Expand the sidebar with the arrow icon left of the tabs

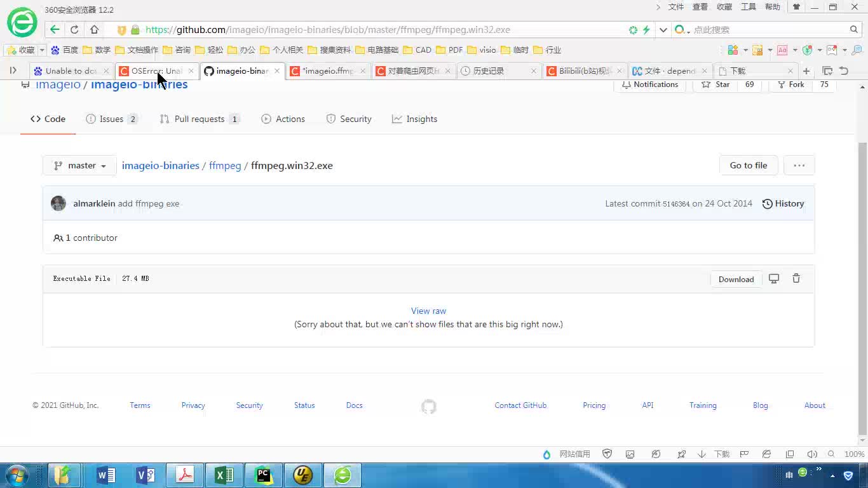(x=13, y=71)
